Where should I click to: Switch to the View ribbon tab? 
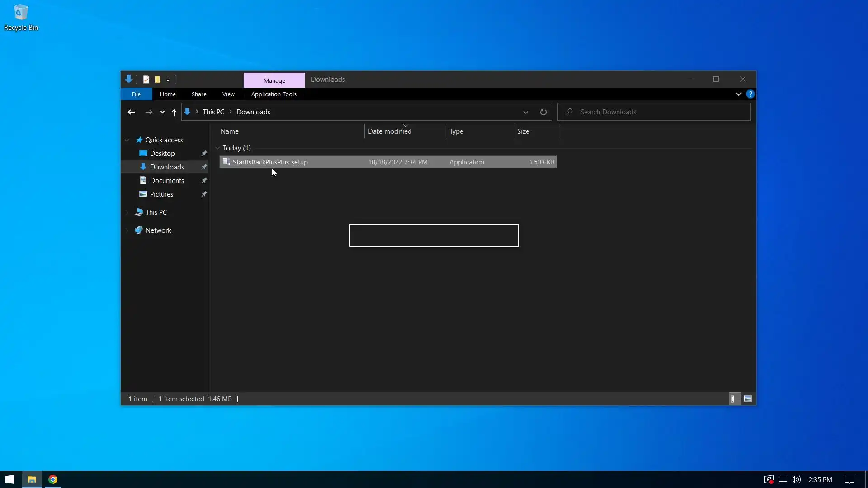tap(228, 94)
